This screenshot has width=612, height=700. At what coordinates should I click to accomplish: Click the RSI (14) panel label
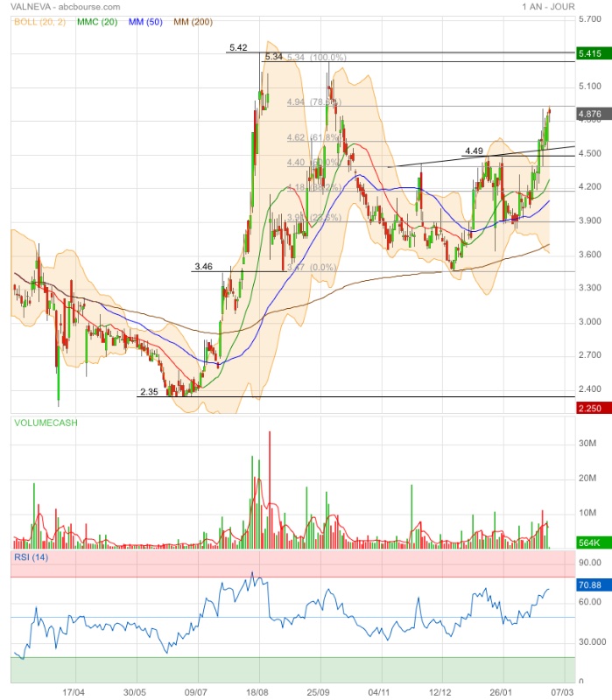(31, 557)
